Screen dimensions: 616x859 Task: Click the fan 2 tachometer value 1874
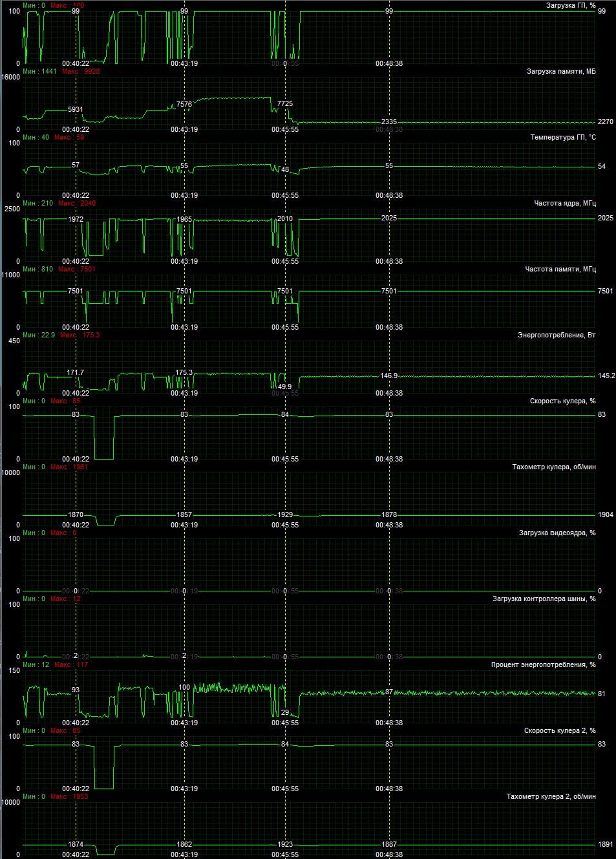click(76, 844)
